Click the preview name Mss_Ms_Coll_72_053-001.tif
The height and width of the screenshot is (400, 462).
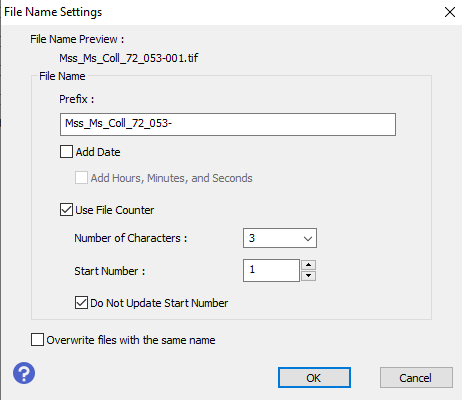[129, 58]
